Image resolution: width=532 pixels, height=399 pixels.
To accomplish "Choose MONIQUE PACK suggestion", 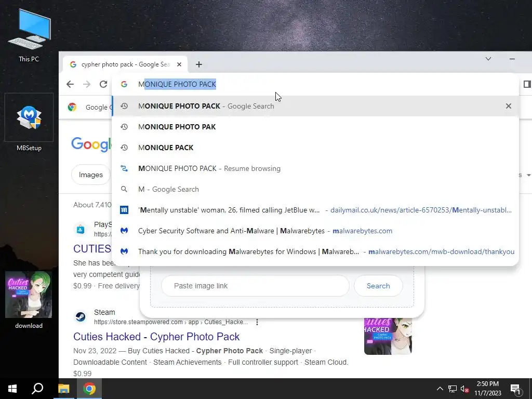I will (x=315, y=148).
